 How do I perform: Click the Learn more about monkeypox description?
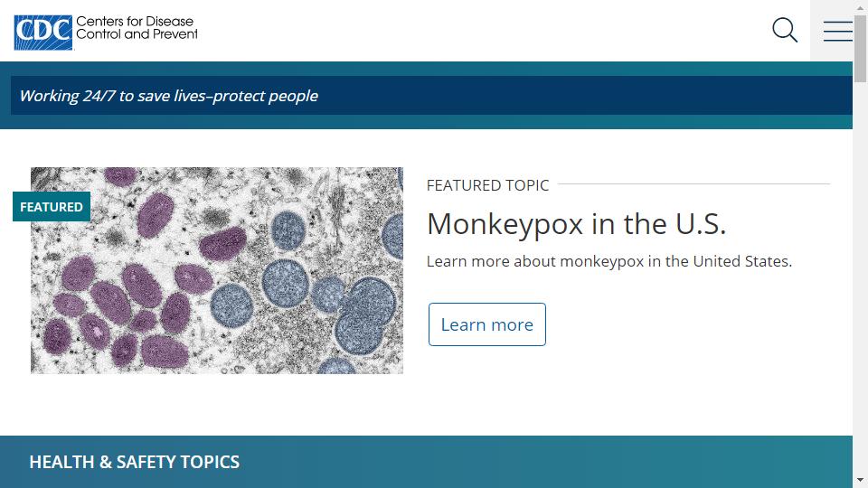(x=609, y=261)
